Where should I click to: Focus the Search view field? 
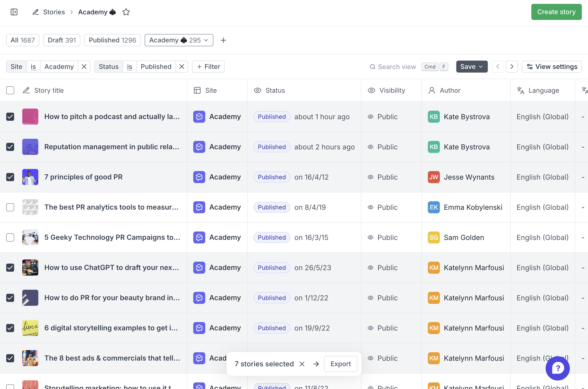pos(396,67)
